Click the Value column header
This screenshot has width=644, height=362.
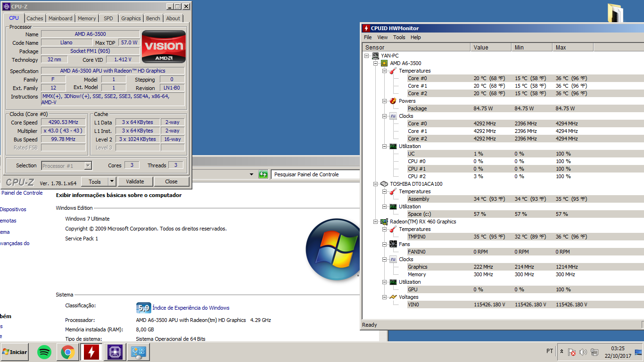491,47
